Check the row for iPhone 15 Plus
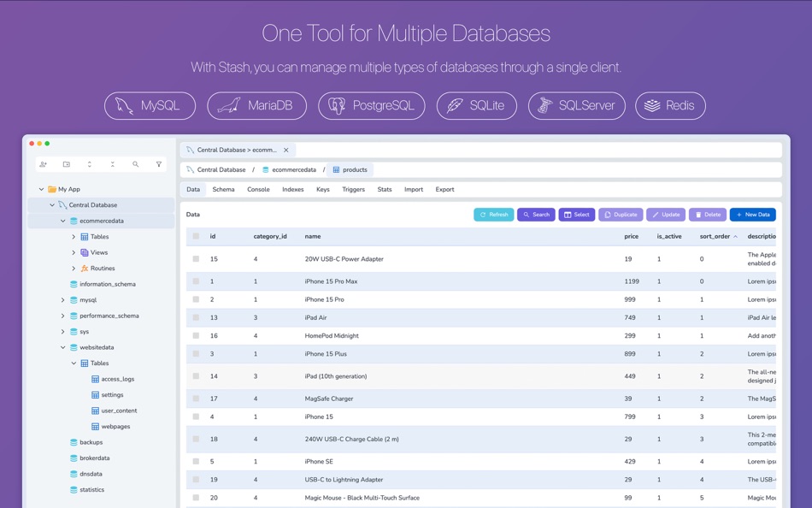Screen dimensions: 812x508 coord(196,353)
